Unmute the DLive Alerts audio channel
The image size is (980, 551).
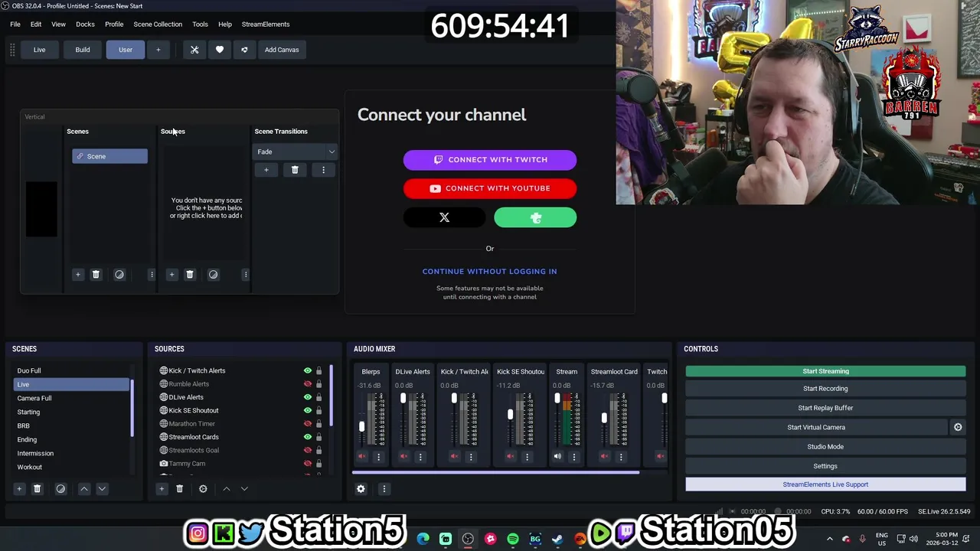[403, 457]
